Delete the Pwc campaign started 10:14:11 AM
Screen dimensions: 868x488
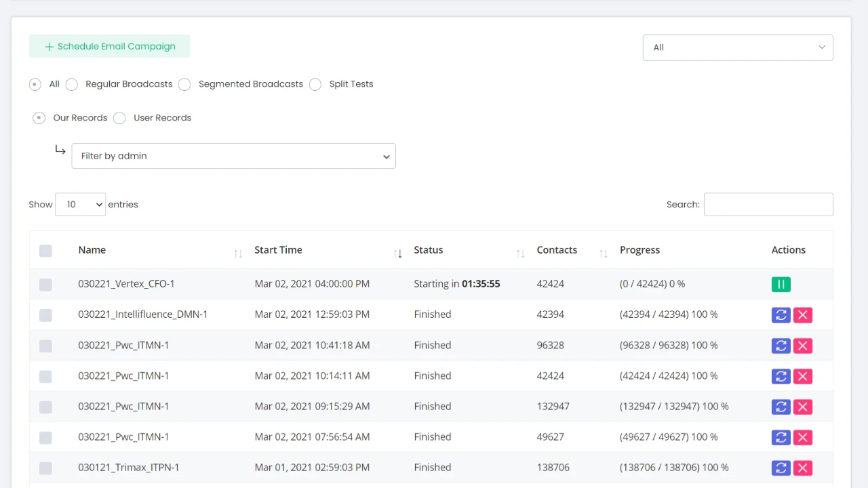click(x=803, y=376)
